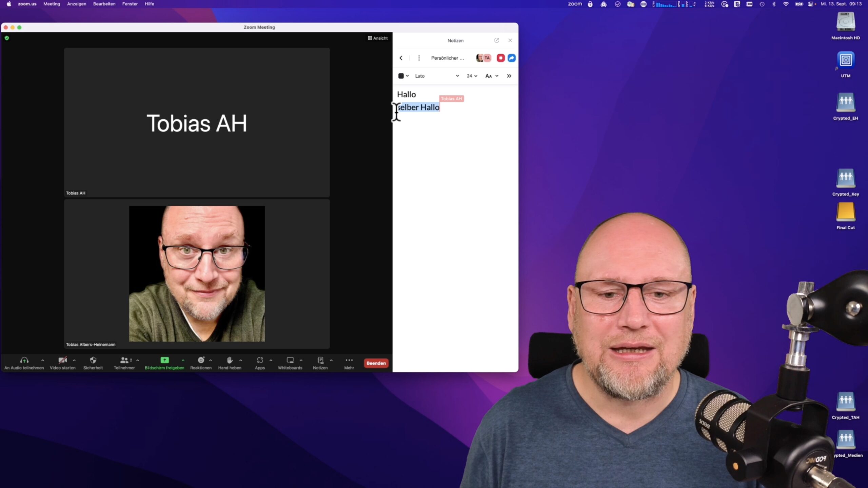Click the blue share arrow in Notizen

click(x=512, y=58)
